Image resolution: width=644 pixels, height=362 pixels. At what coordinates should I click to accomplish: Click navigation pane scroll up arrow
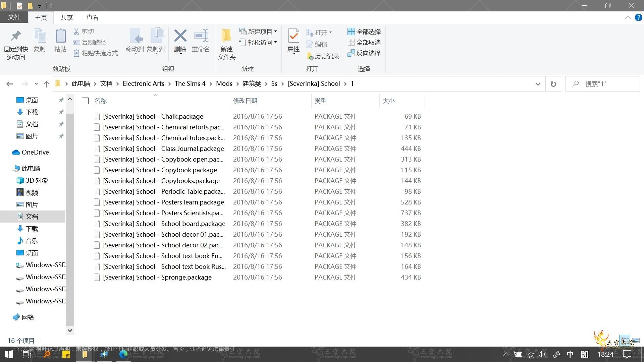(70, 99)
